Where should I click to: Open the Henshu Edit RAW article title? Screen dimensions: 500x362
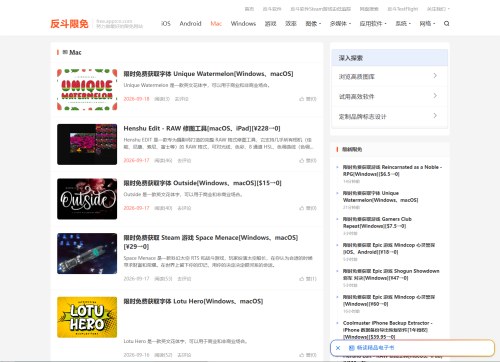point(202,128)
